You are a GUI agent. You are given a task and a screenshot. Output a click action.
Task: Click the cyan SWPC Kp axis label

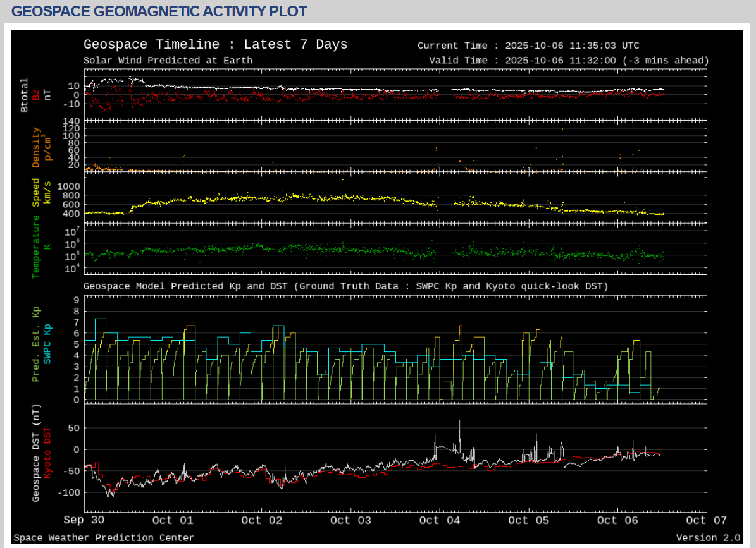coord(47,344)
